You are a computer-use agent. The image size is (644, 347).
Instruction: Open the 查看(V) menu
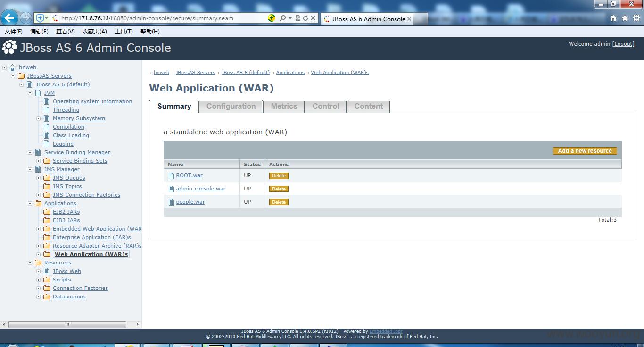pyautogui.click(x=66, y=32)
